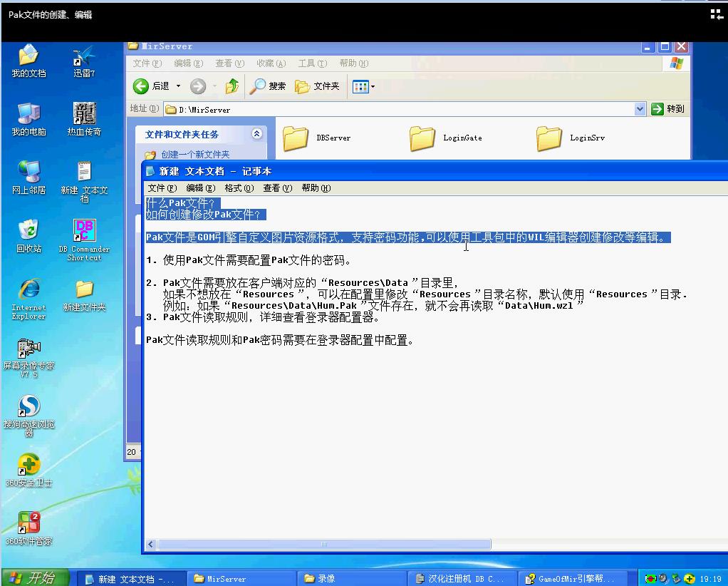Click the Notepad title bar icon
The height and width of the screenshot is (586, 728).
150,171
